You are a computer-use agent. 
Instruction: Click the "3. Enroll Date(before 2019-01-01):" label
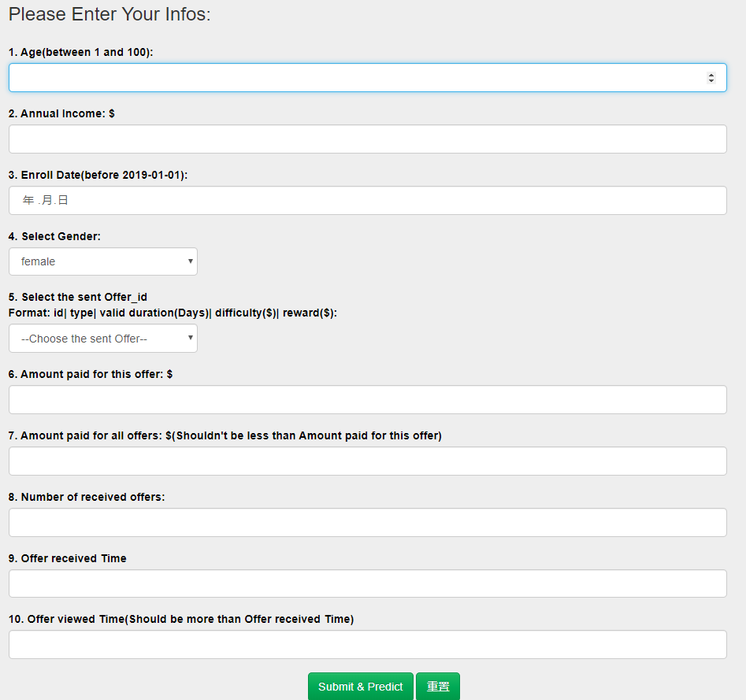click(x=98, y=175)
